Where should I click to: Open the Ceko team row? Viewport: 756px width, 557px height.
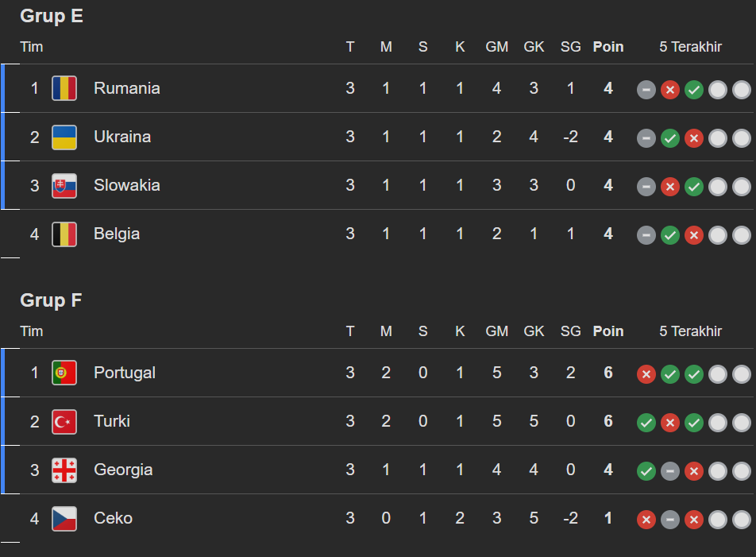(x=113, y=518)
